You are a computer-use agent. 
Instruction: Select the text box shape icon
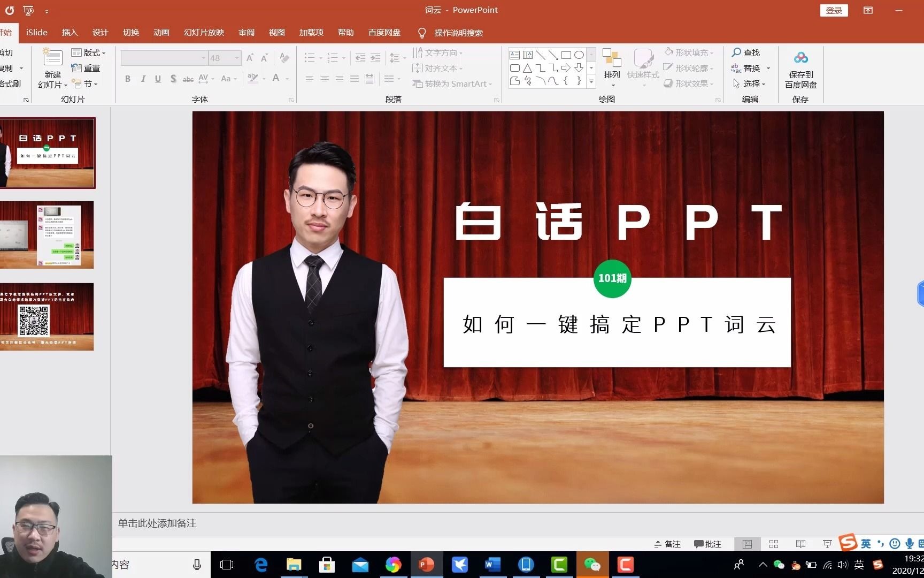(x=514, y=55)
